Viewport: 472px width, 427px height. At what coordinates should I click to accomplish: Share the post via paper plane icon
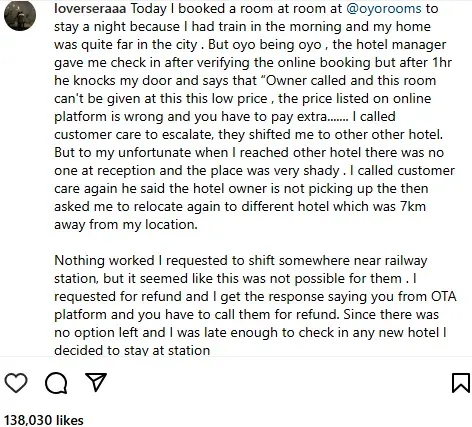(96, 382)
